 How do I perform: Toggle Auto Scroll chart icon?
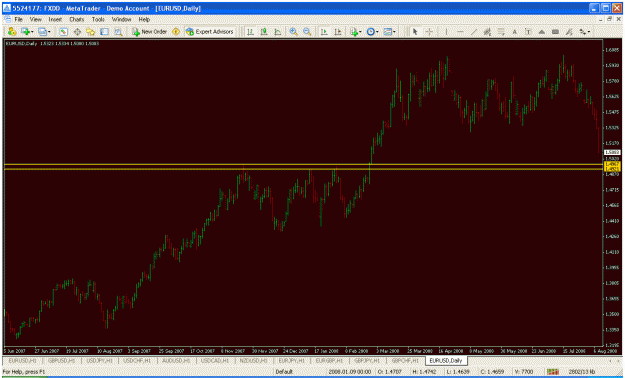pyautogui.click(x=324, y=32)
